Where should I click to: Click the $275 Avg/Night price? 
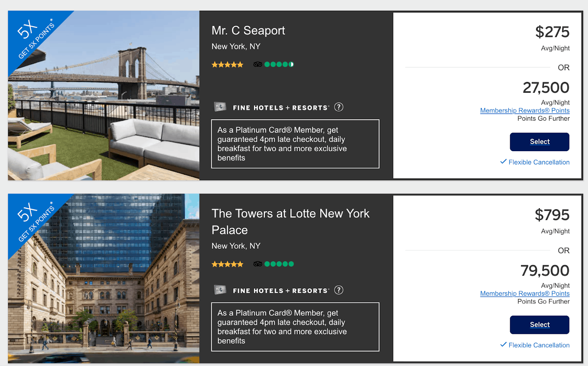point(552,32)
